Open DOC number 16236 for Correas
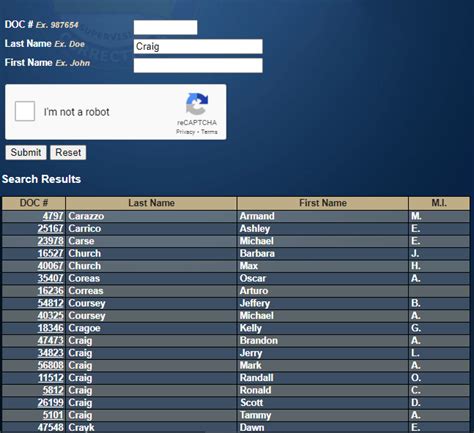474x433 pixels. tap(50, 291)
